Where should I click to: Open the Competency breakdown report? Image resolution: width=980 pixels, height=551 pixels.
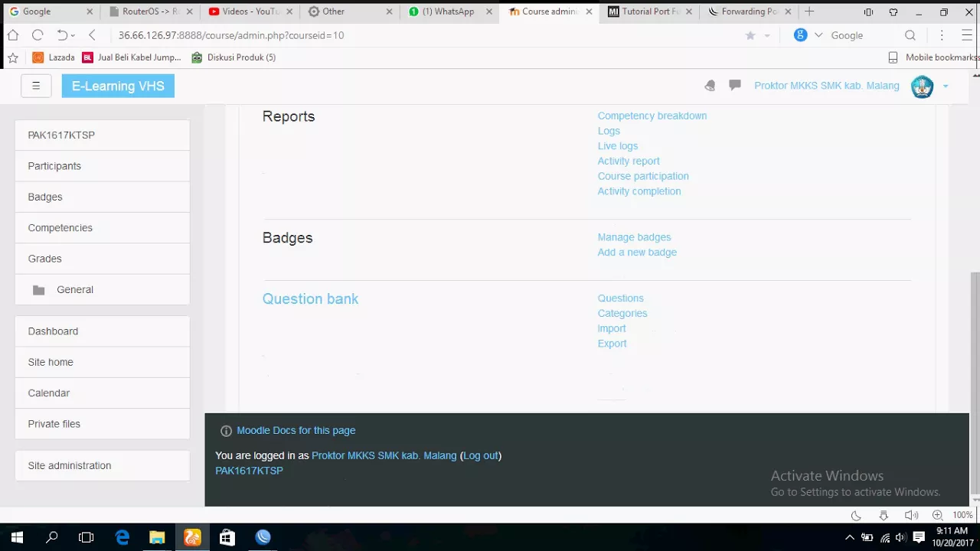coord(652,116)
